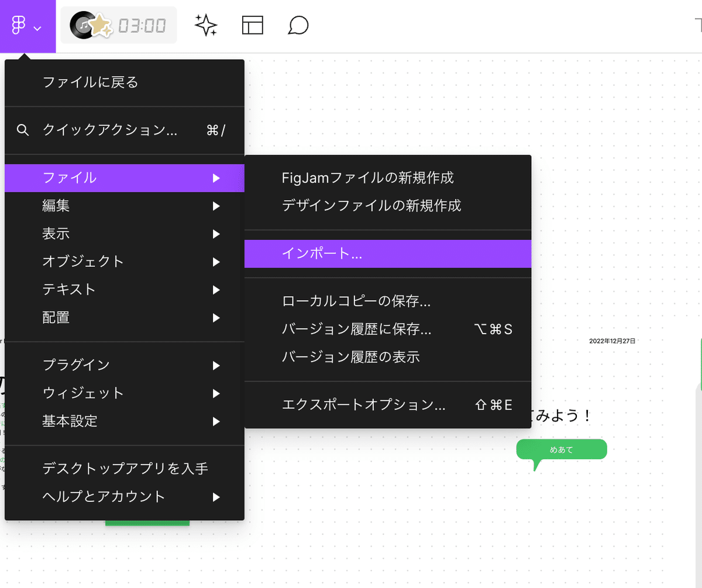Click the green めあて sticker
The image size is (702, 588).
[560, 449]
